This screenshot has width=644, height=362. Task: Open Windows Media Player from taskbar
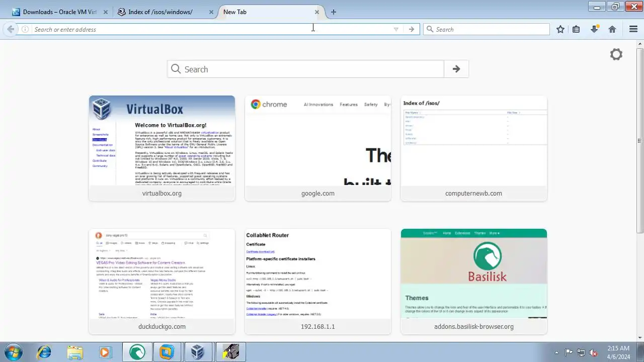[x=106, y=352]
